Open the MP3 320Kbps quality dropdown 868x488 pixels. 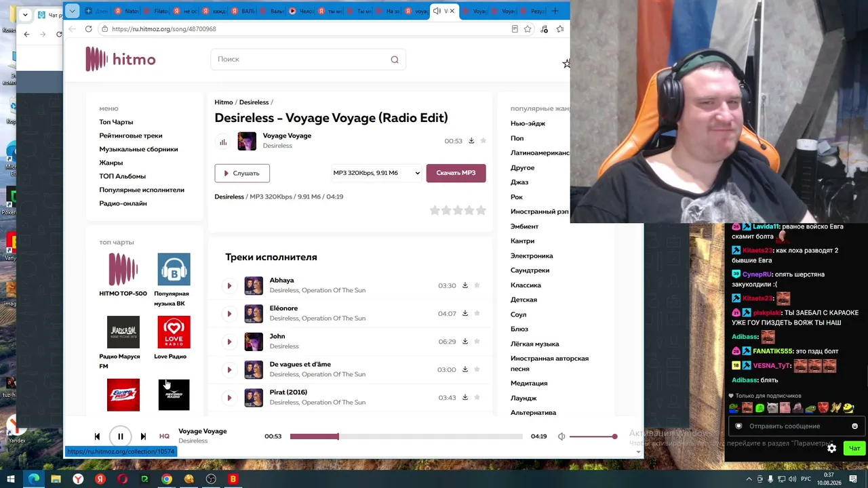point(376,173)
